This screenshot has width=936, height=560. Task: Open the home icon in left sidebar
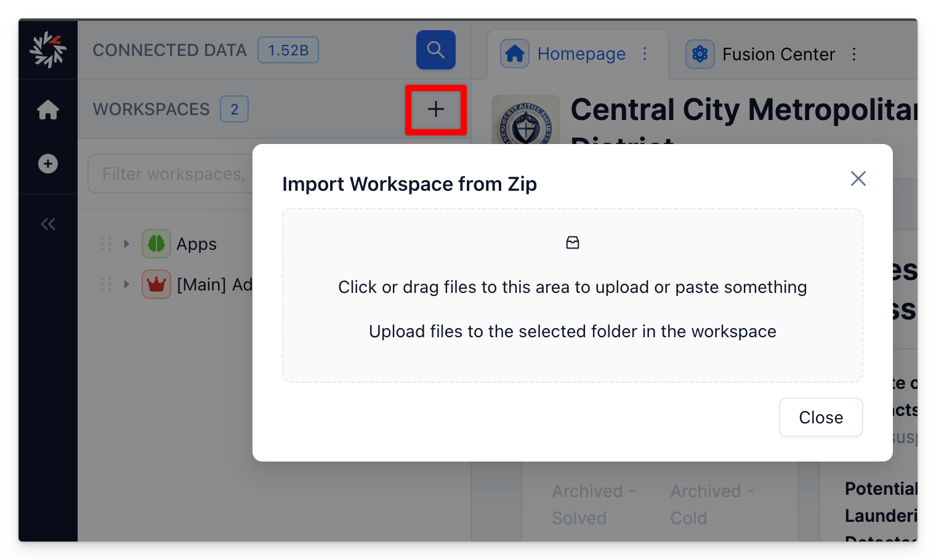point(48,110)
